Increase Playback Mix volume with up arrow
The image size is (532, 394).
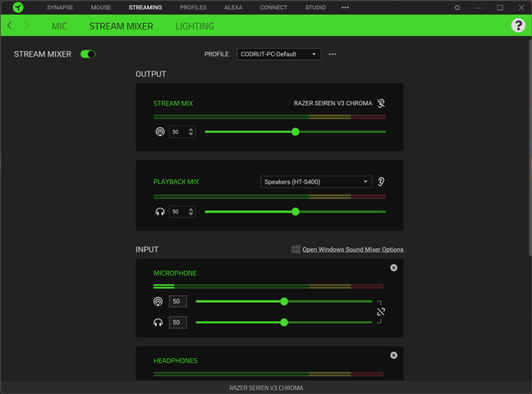[191, 209]
